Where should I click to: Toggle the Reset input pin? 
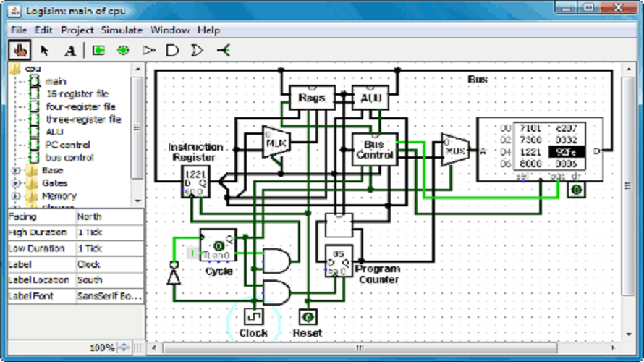[308, 317]
